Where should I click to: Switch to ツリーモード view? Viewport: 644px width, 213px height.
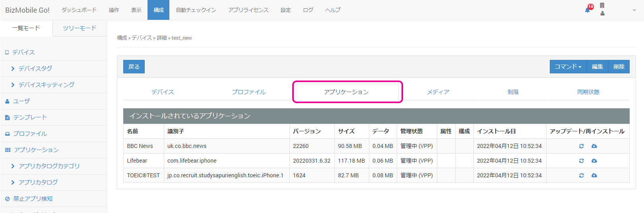[80, 28]
